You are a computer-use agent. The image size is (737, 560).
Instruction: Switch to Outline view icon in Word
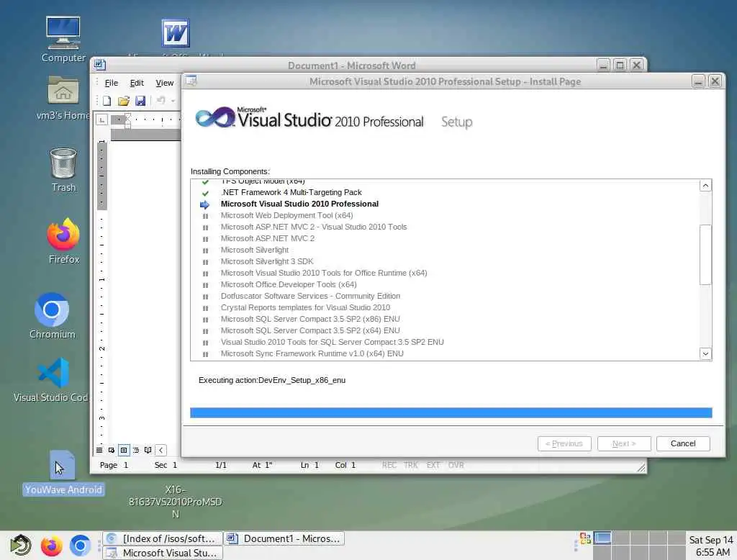click(136, 450)
